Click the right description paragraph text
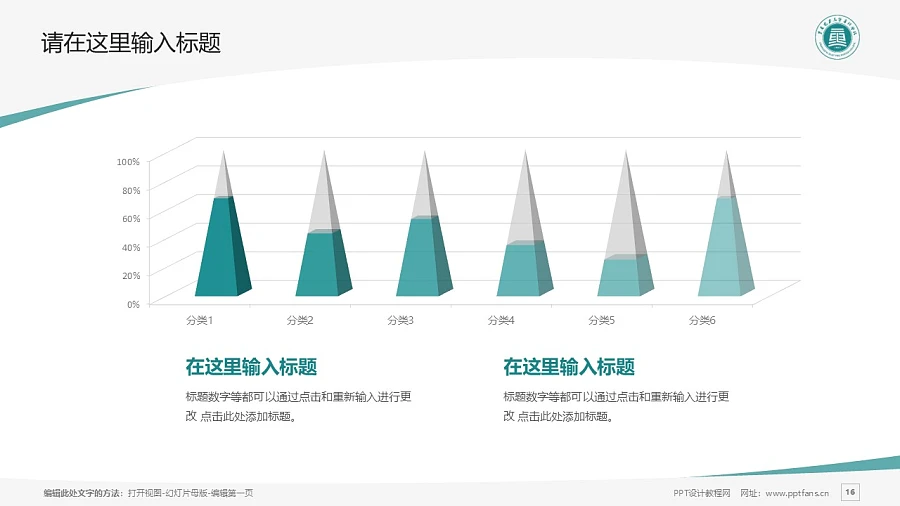This screenshot has width=900, height=506. pos(616,406)
